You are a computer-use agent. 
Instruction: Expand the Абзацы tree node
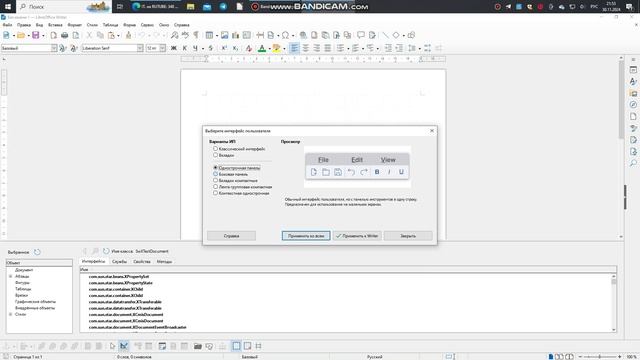pos(11,276)
